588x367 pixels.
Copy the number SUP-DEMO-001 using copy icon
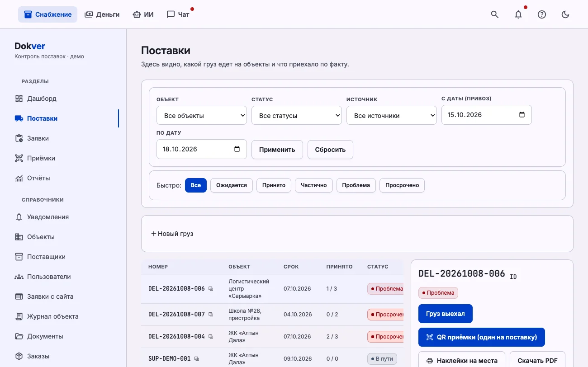point(197,359)
